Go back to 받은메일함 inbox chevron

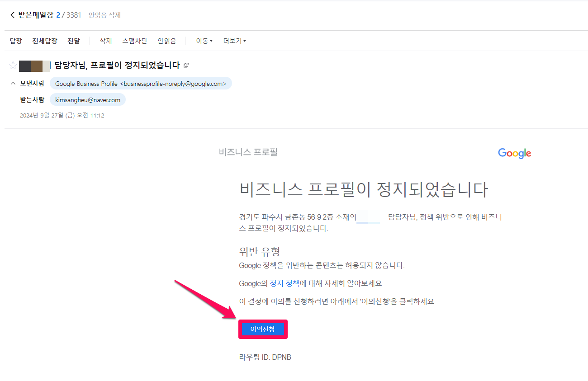[x=12, y=15]
